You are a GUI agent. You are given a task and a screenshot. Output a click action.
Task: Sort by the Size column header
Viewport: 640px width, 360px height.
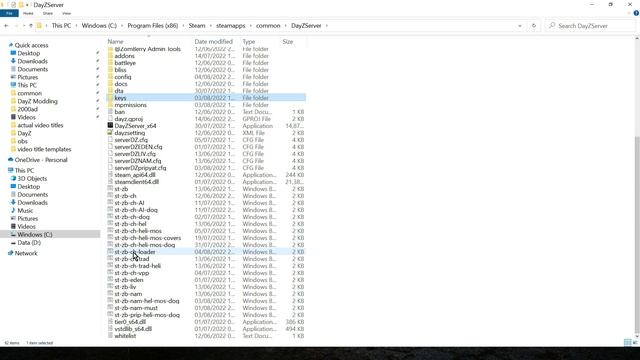tap(288, 42)
